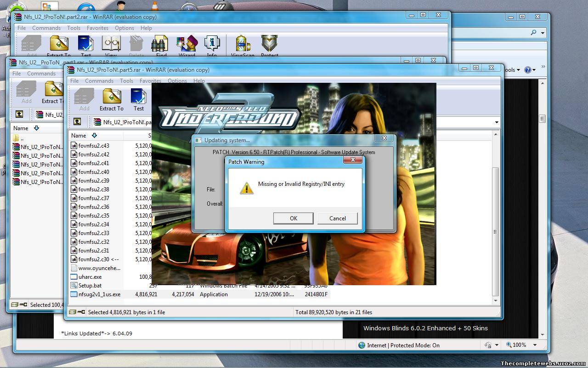Image resolution: width=588 pixels, height=368 pixels.
Task: Go up one level in part1.rar window
Action: 19,114
